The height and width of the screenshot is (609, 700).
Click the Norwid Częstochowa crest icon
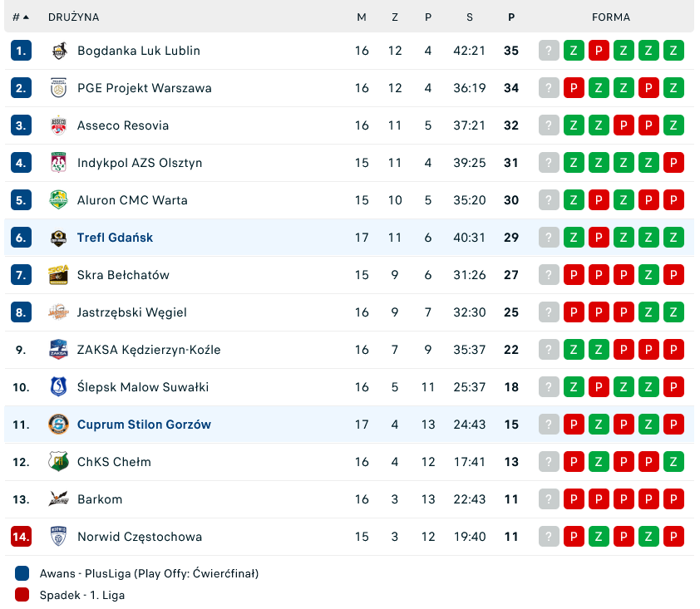58,537
